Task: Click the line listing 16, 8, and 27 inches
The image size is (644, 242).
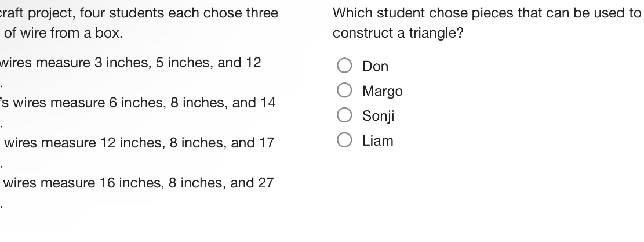Action: [139, 183]
